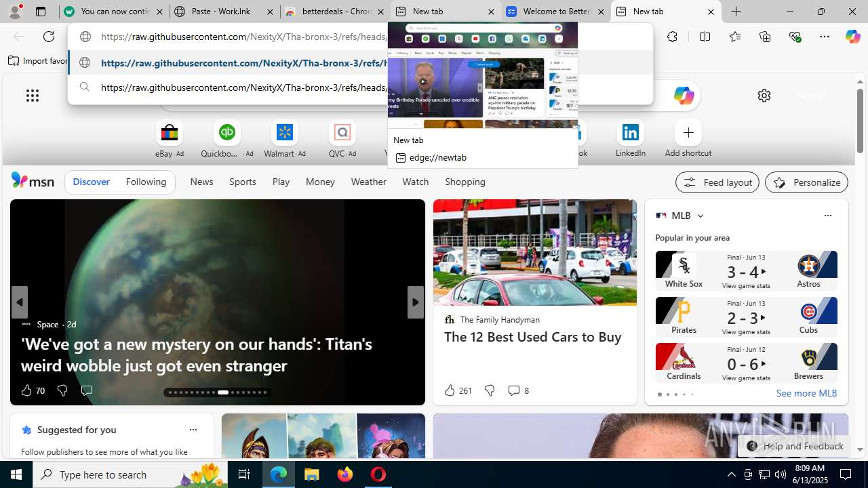This screenshot has height=488, width=868.
Task: Open the Edge profile icon
Action: click(x=15, y=12)
